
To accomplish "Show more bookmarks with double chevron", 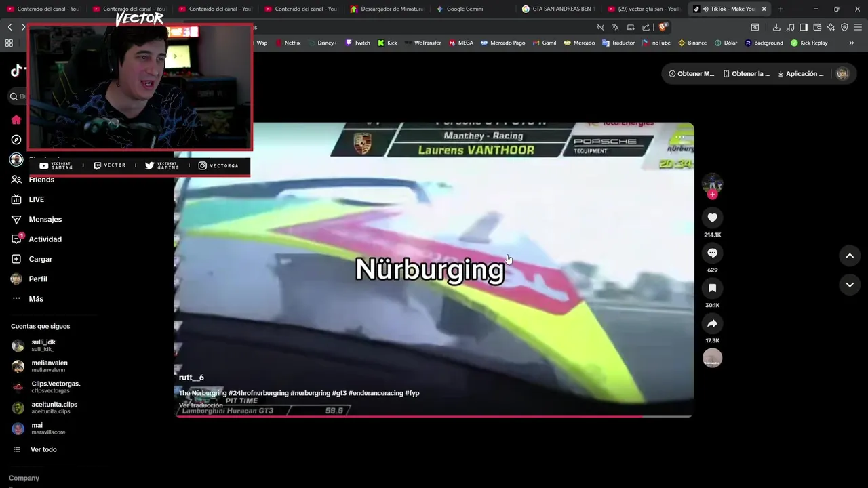I will 852,43.
